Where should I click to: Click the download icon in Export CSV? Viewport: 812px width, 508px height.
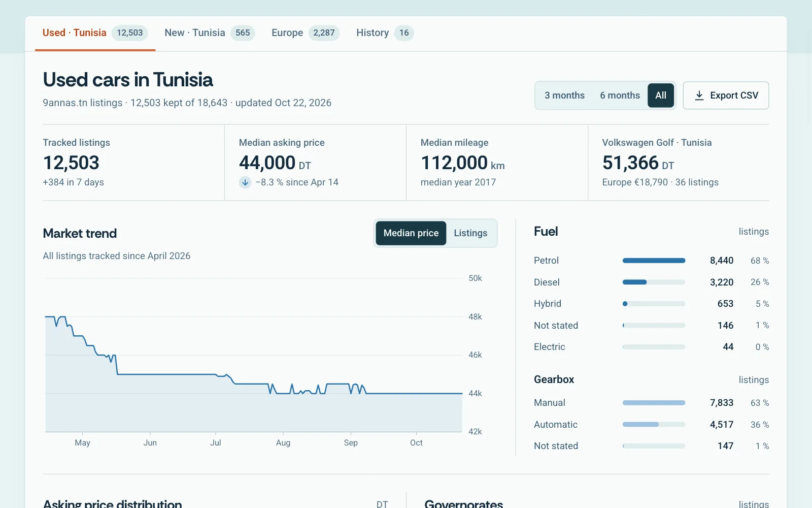click(x=699, y=96)
